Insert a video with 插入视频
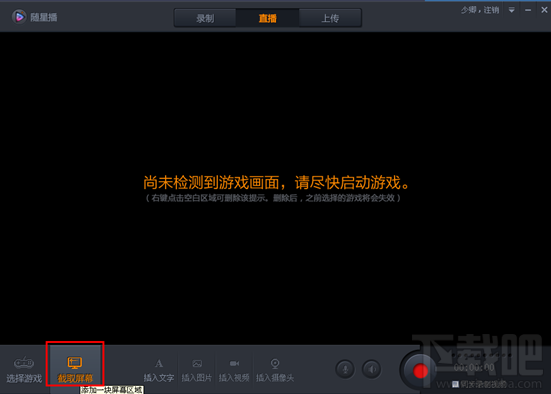 tap(234, 370)
